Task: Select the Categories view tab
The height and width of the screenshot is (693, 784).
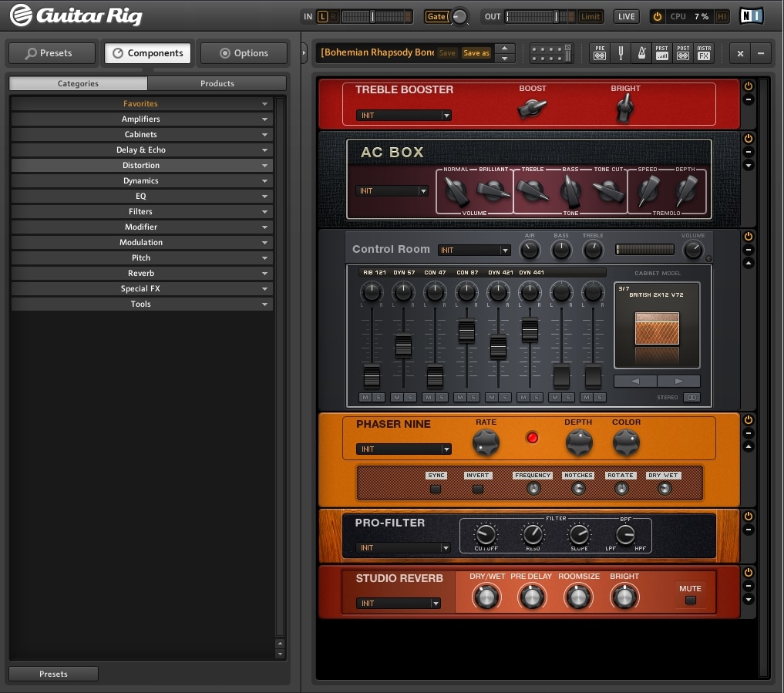Action: pos(78,83)
